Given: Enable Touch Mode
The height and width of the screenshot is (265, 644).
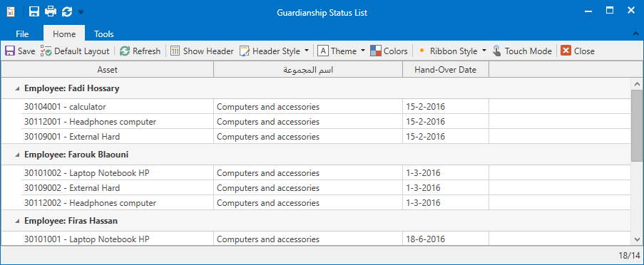Looking at the screenshot, I should 522,51.
